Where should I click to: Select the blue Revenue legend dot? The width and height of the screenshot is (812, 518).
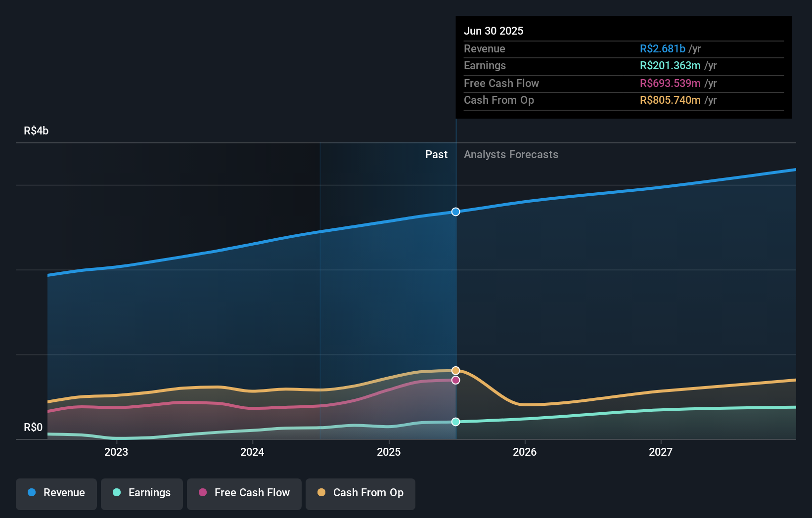[x=31, y=493]
